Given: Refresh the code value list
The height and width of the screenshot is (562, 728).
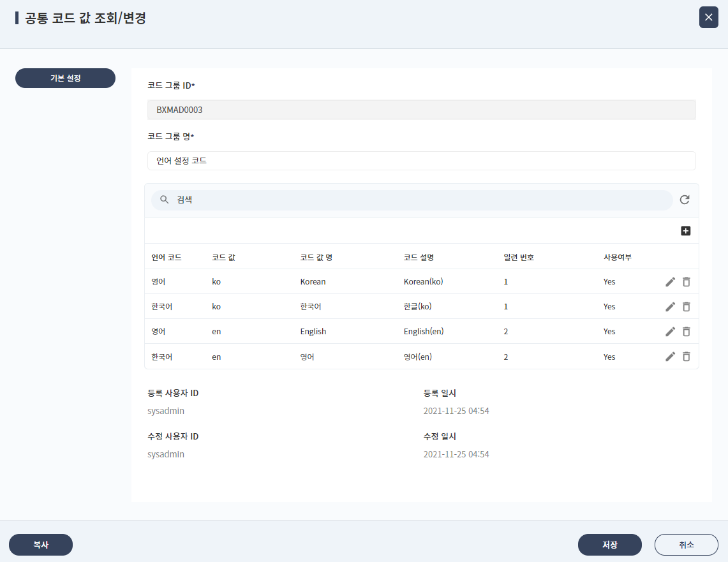Looking at the screenshot, I should coord(685,200).
